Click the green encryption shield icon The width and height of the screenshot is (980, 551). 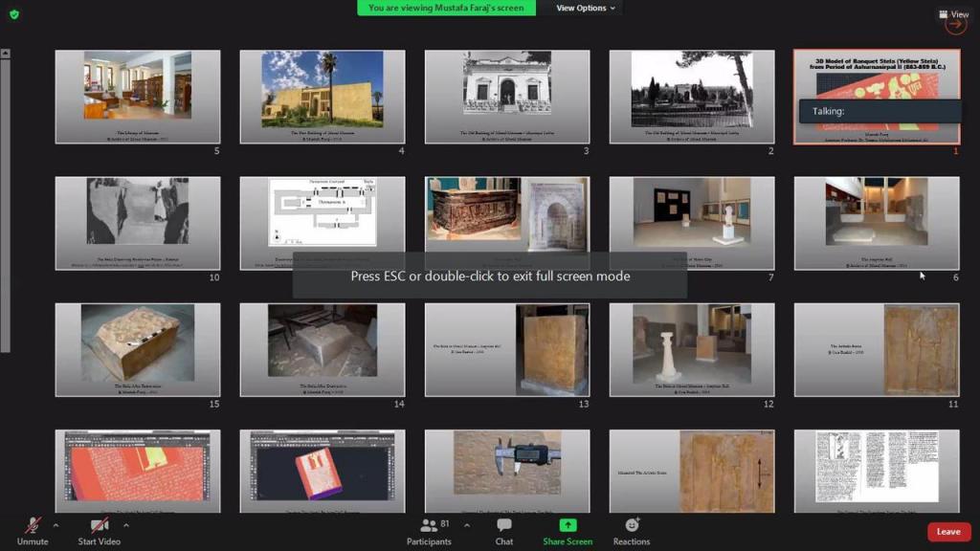14,14
